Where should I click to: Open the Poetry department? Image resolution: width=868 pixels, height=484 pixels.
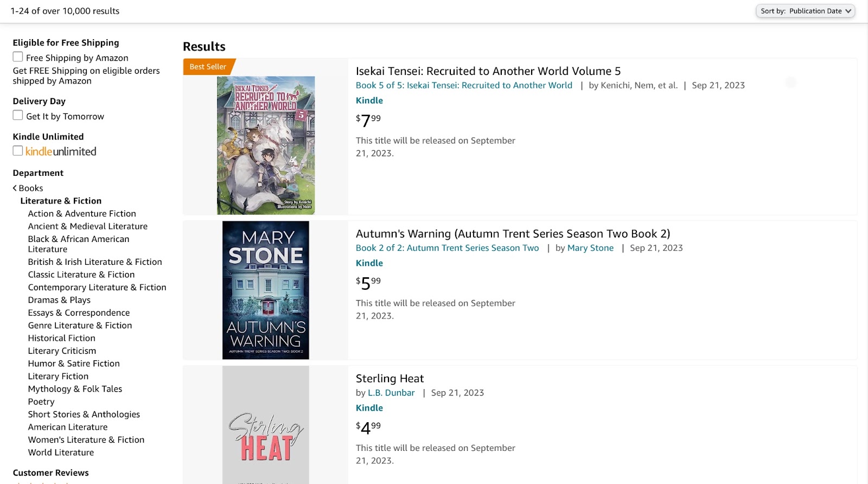[41, 402]
